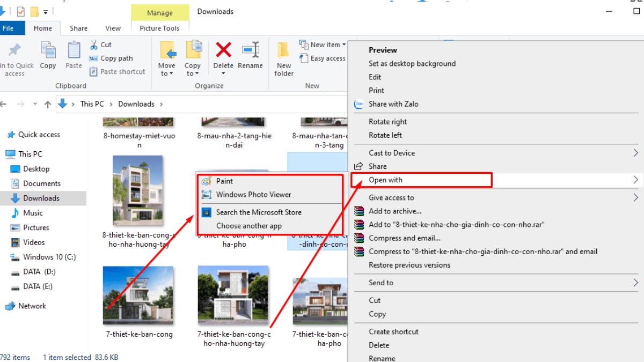Open Windows 10 (C:) drive
Image resolution: width=644 pixels, height=362 pixels.
point(49,257)
